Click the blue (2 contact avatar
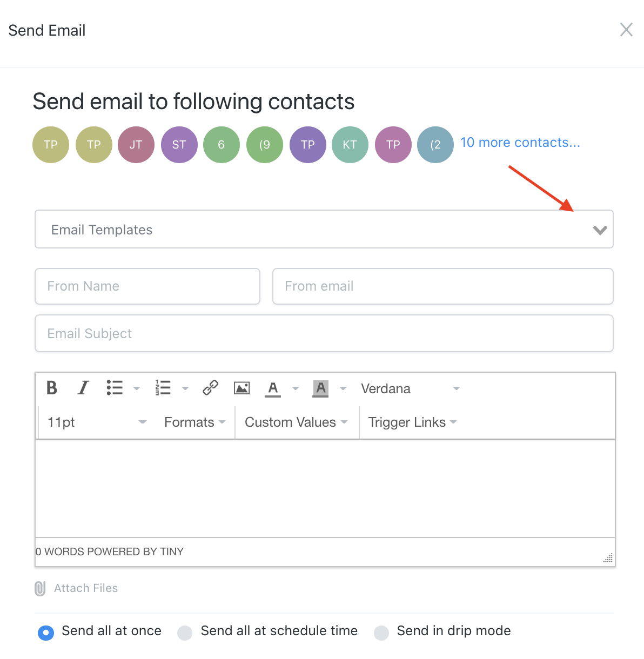 (x=435, y=145)
